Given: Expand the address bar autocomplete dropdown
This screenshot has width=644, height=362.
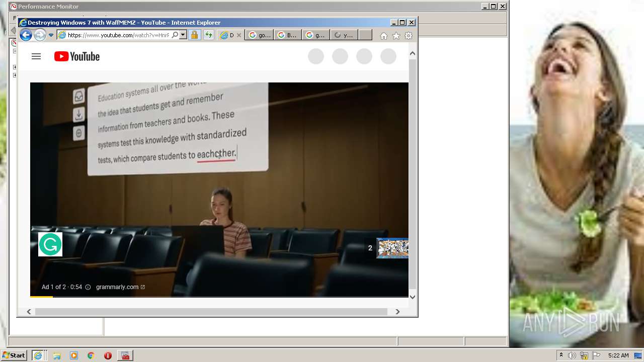Looking at the screenshot, I should pos(183,35).
